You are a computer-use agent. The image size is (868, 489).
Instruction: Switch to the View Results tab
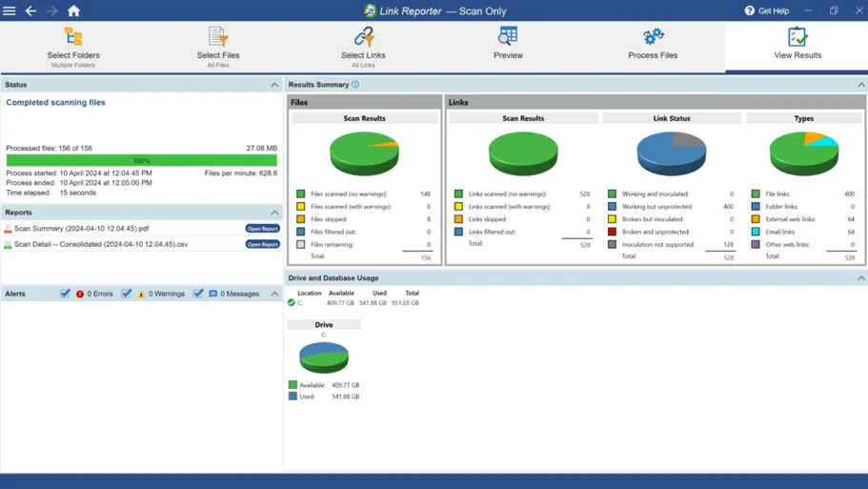[797, 45]
